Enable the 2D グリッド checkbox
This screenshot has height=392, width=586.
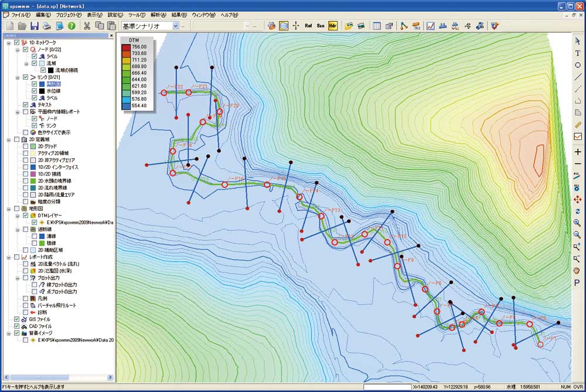(25, 146)
